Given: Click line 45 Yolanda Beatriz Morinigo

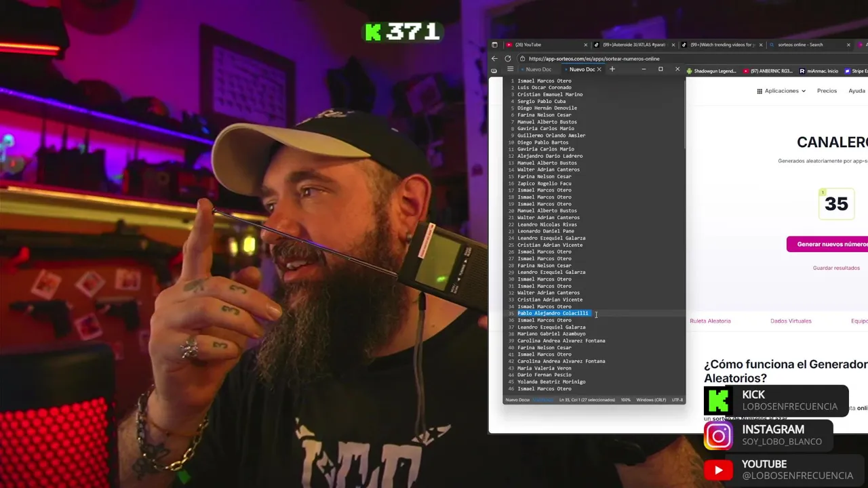Looking at the screenshot, I should [551, 382].
